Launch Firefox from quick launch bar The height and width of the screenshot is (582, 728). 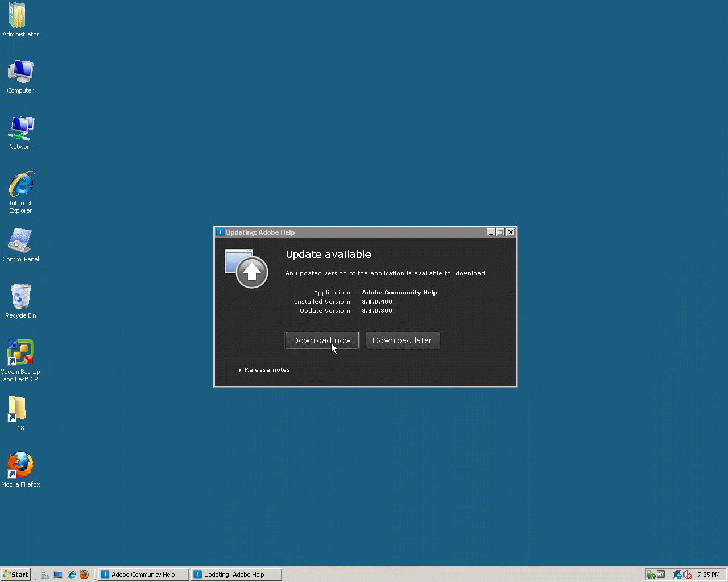(84, 575)
